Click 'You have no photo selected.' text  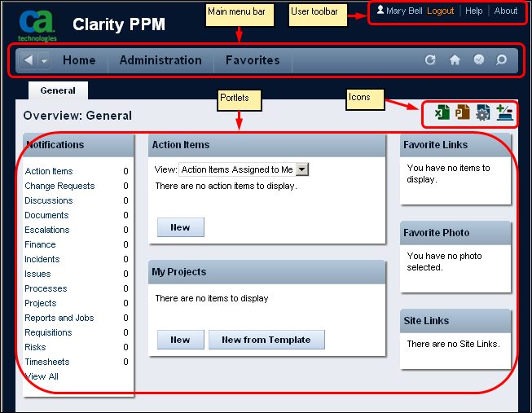point(445,261)
